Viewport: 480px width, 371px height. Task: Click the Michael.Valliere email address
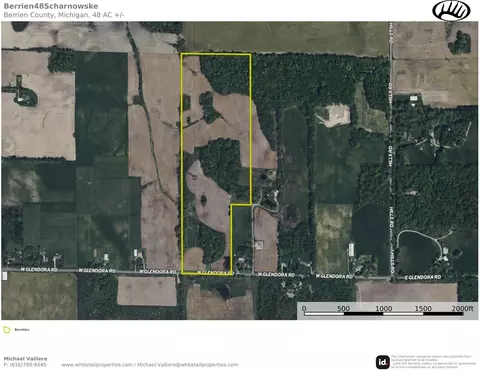tap(188, 365)
